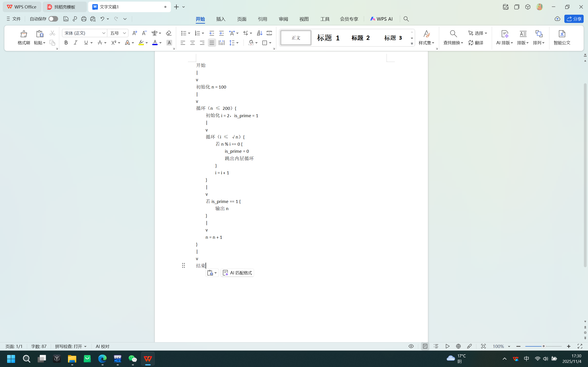Open the font name dropdown showing 宋体

104,33
